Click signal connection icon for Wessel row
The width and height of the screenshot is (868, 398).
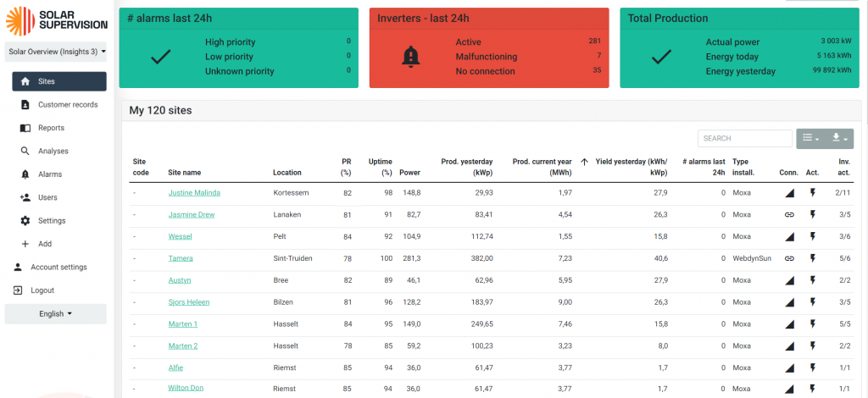pos(789,236)
